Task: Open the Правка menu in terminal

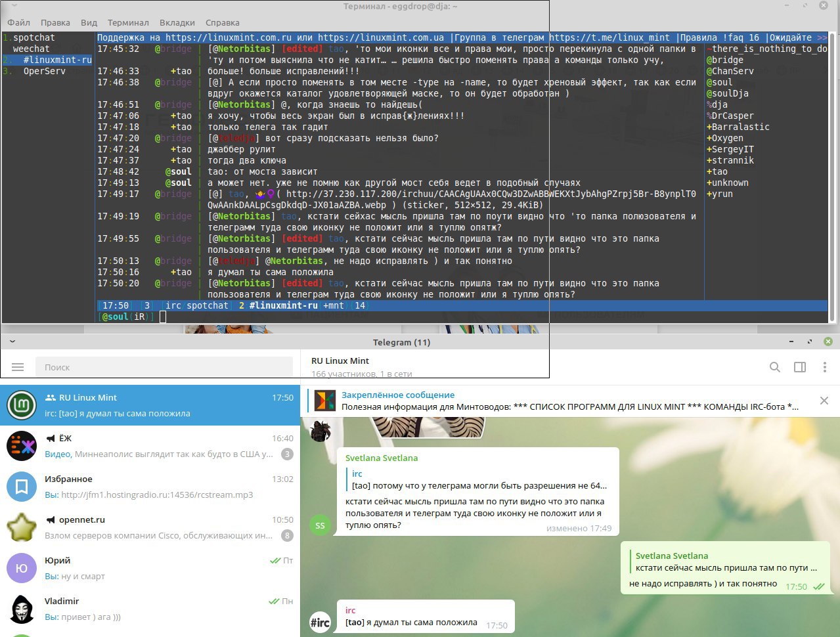Action: [x=55, y=22]
